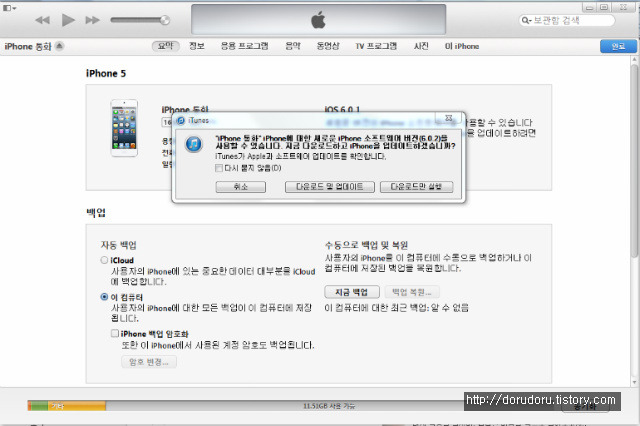Screen dimensions: 640x426
Task: Click the 백업 복원 button
Action: (411, 292)
